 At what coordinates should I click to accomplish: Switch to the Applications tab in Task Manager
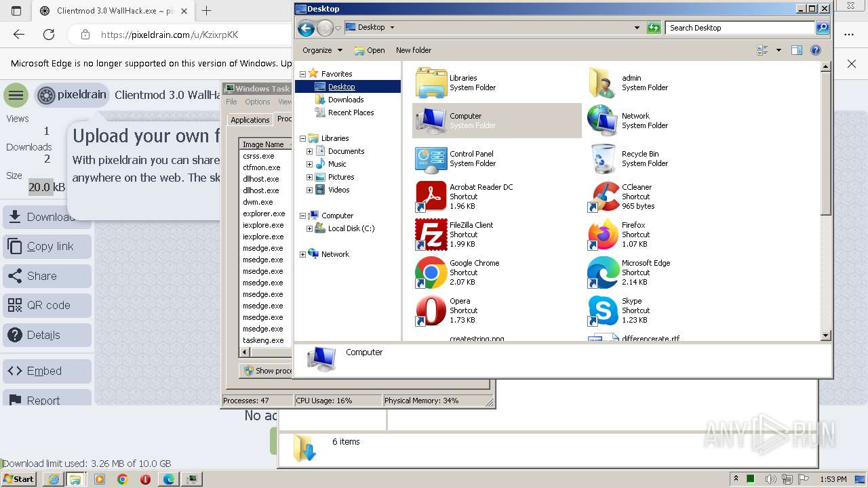[250, 120]
